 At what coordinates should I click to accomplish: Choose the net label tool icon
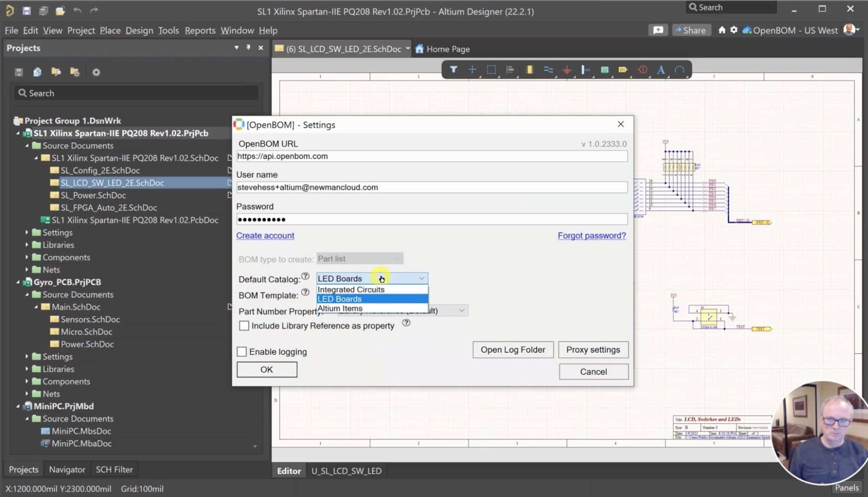(x=623, y=69)
